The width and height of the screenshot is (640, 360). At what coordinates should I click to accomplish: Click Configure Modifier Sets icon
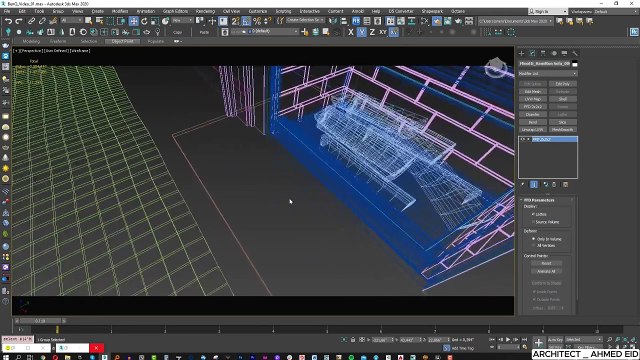565,184
